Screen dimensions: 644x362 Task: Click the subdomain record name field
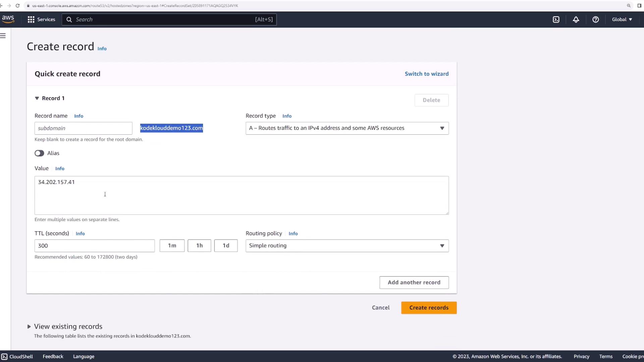point(83,128)
